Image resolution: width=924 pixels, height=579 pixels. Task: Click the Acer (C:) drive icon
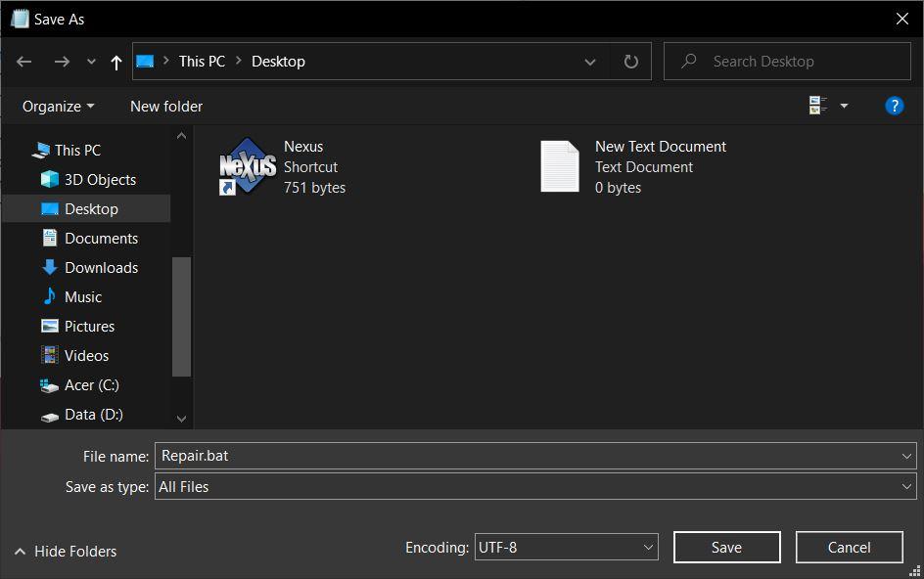[50, 385]
